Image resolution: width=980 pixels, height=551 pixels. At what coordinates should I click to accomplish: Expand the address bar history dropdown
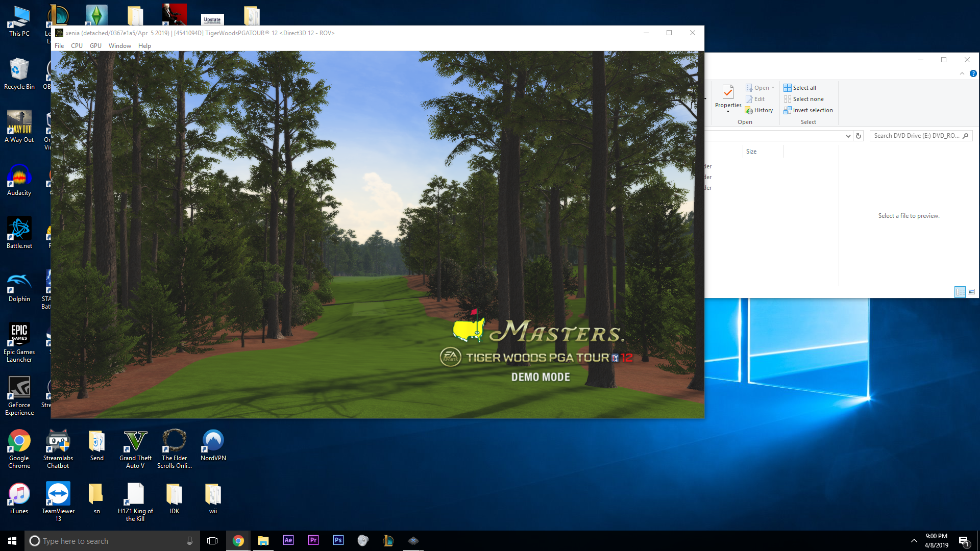848,136
